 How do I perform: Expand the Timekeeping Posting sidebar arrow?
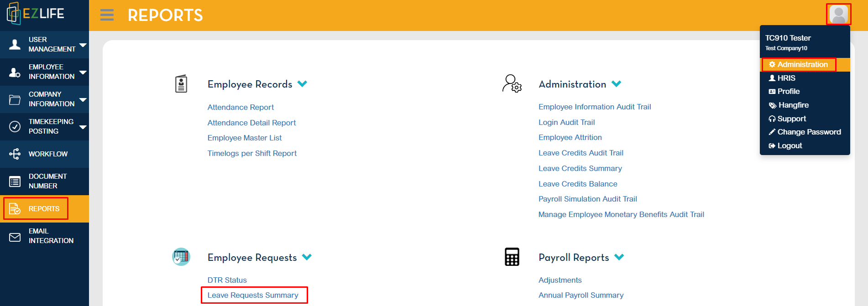[83, 127]
